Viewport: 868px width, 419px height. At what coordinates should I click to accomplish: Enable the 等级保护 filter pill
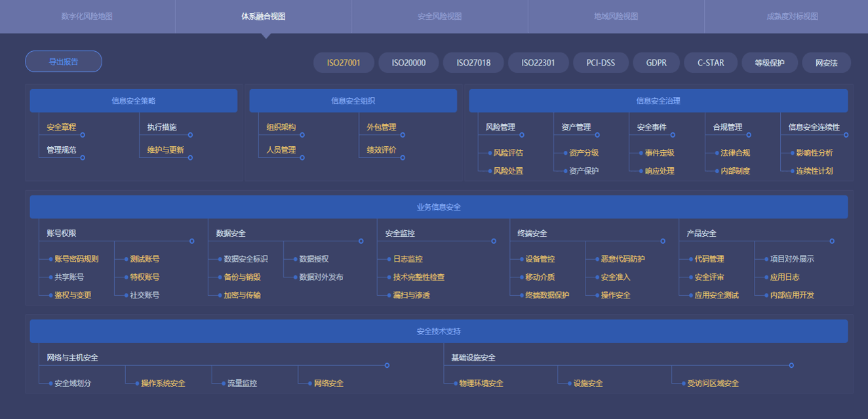769,63
